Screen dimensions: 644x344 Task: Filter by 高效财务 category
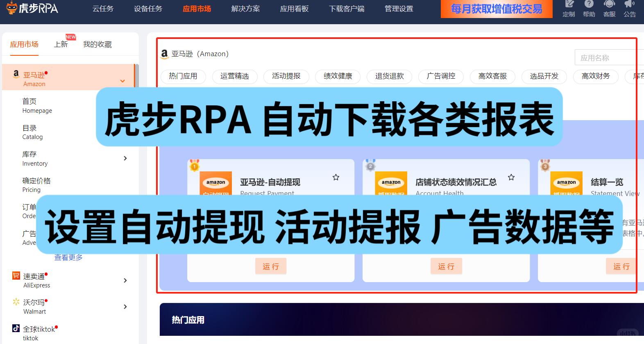coord(596,76)
